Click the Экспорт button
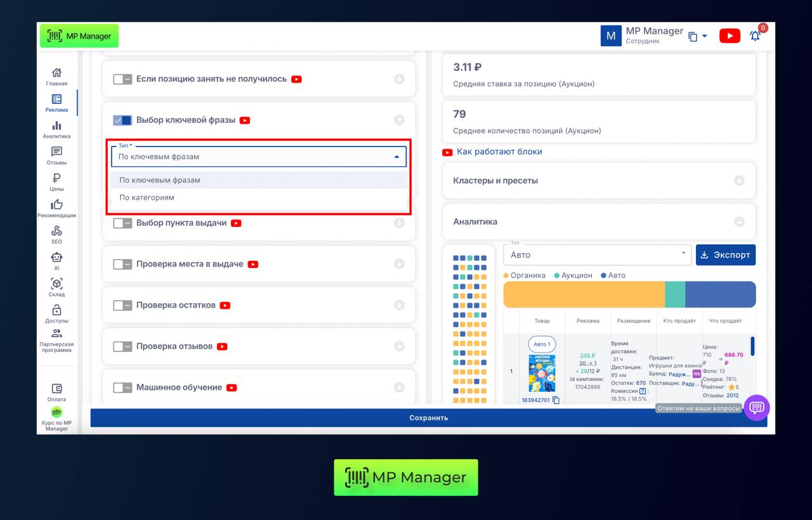The height and width of the screenshot is (520, 812). tap(725, 255)
